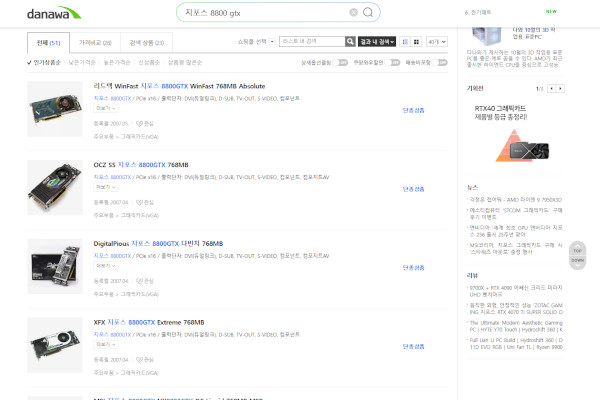Click 단종상품 link for OCZ SS
The height and width of the screenshot is (400, 600).
[x=413, y=189]
